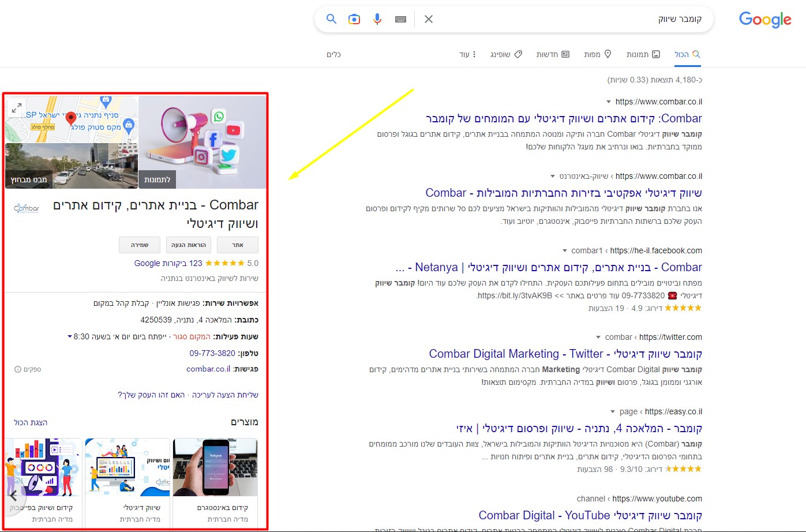Open the 'Combar Digital - YouTube' result
The image size is (806, 532).
coord(590,515)
